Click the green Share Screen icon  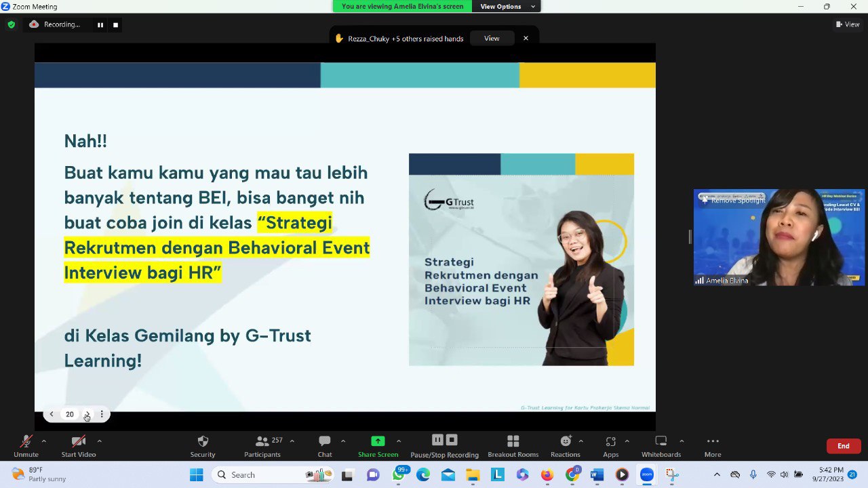click(378, 441)
